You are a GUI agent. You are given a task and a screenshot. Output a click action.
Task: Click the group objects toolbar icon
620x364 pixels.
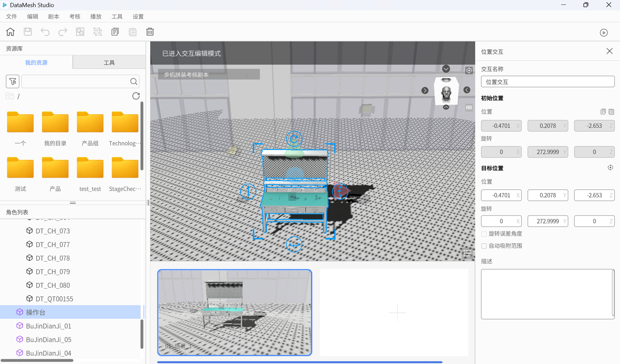coord(80,32)
